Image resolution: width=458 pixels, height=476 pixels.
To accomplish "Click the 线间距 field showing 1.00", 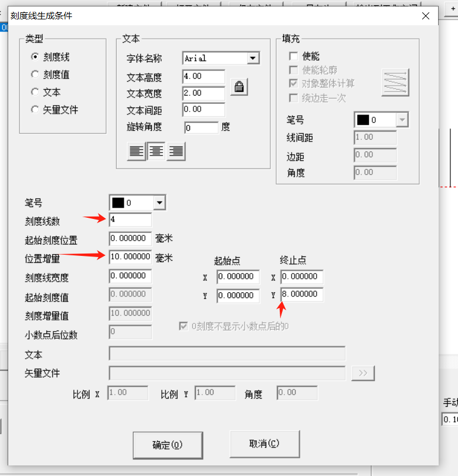I will [375, 137].
